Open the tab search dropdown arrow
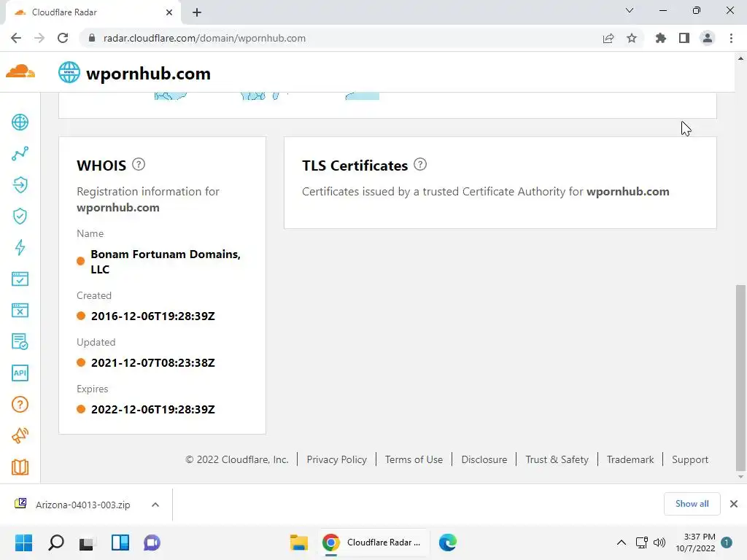Image resolution: width=747 pixels, height=560 pixels. coord(630,10)
